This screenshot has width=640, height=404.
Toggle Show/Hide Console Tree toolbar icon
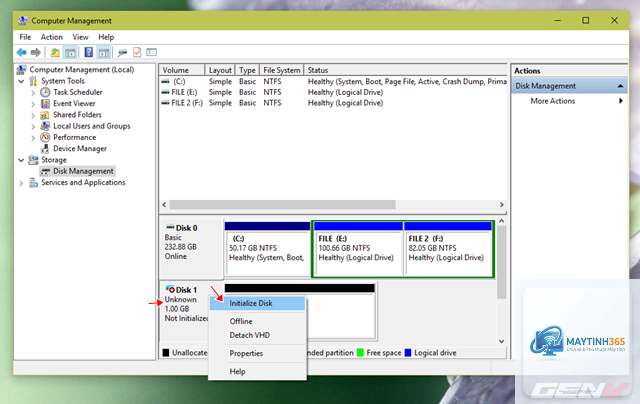coord(70,52)
